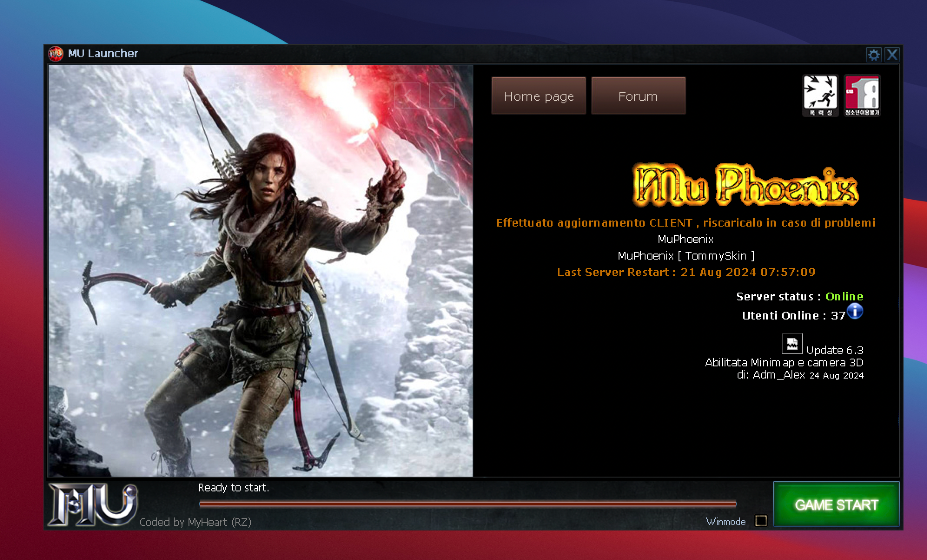Click 'Ready to start.' status text
Screen dimensions: 927x560
234,488
